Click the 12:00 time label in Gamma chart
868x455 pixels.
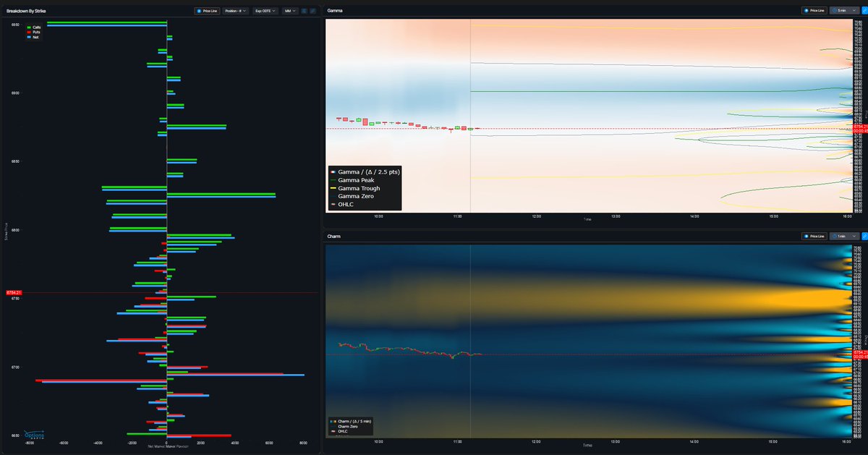tap(536, 216)
